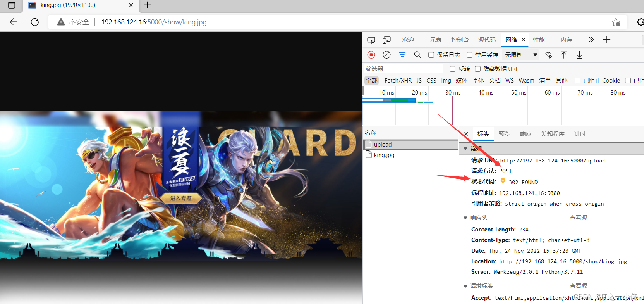
Task: Show more DevTools tabs chevron
Action: (x=591, y=40)
